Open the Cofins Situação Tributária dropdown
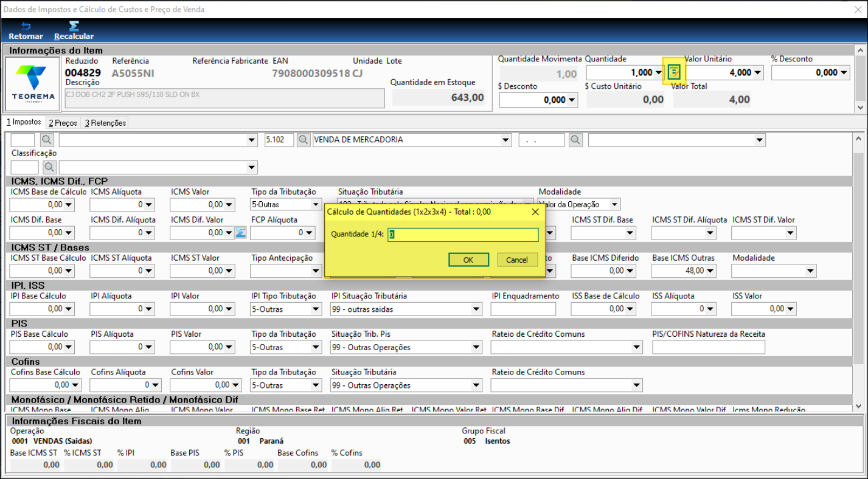Screen dimensions: 868x479 476,385
